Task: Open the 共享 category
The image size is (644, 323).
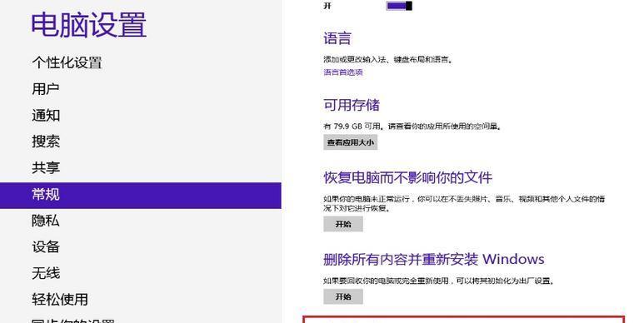Action: click(x=46, y=168)
